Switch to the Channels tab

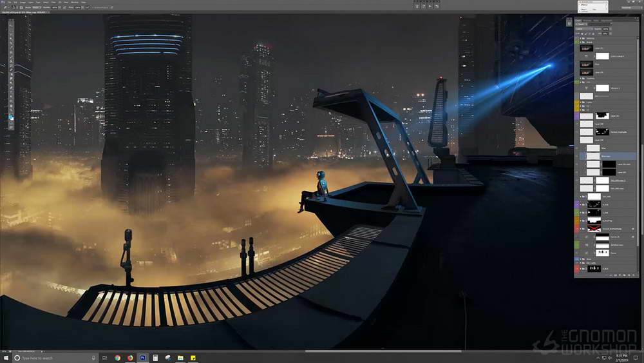click(x=587, y=21)
